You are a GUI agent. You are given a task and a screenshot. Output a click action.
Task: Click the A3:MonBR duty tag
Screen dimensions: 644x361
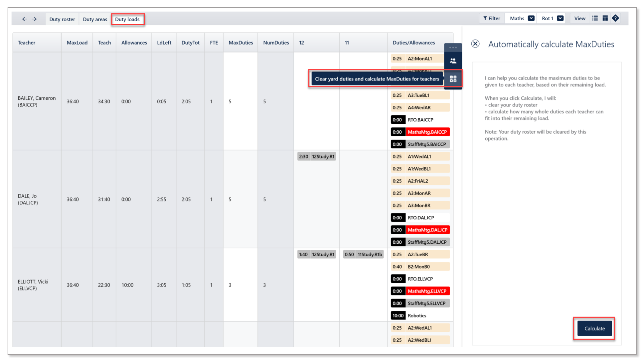[420, 205]
